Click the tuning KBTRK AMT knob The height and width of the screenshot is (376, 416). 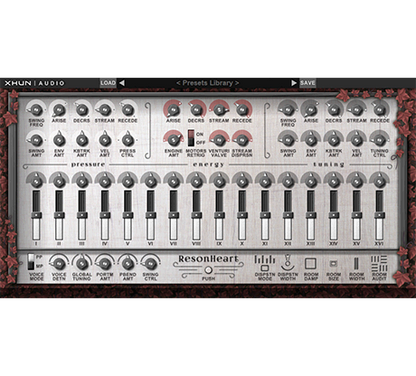(333, 140)
